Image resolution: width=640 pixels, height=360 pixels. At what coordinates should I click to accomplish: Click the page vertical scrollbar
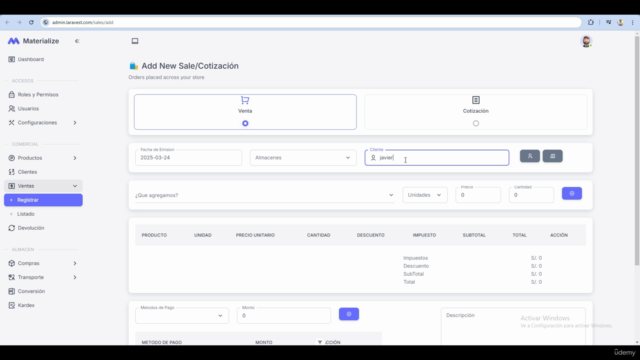pos(637,151)
